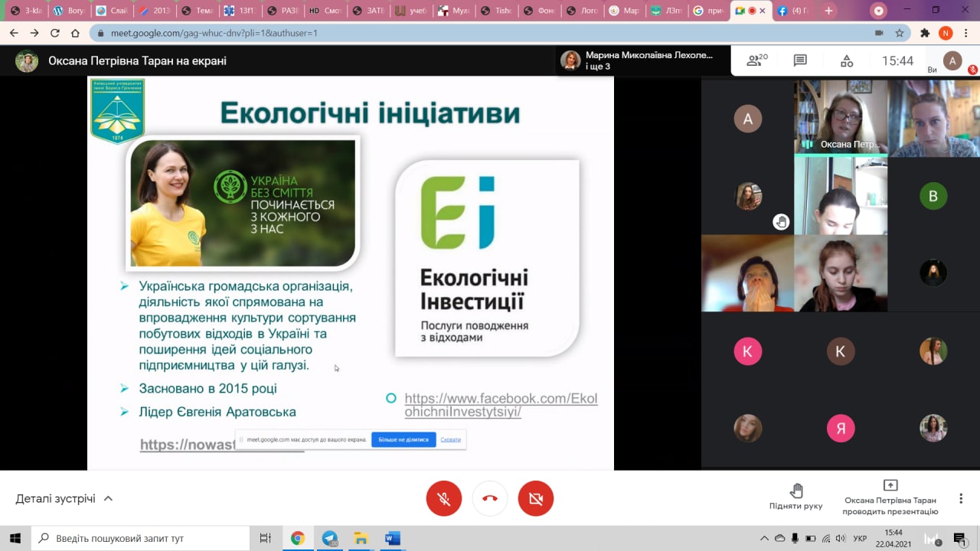Open the activities shapes icon

(x=847, y=60)
